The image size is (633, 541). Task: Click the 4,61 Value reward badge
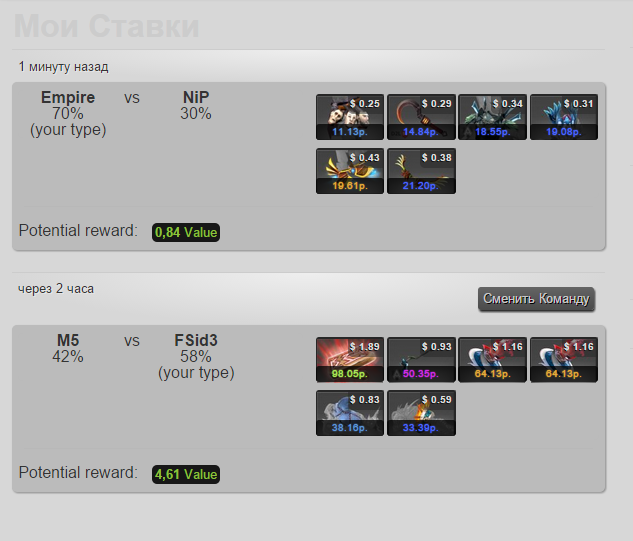186,474
